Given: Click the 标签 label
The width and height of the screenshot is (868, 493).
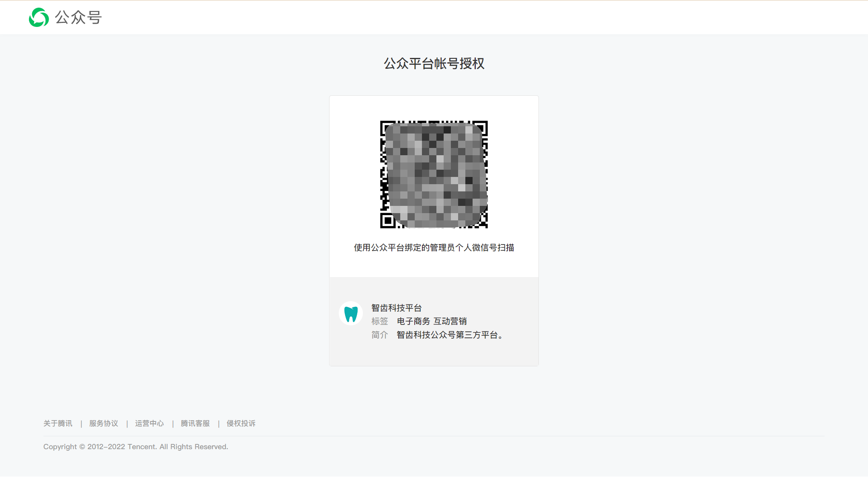Looking at the screenshot, I should (x=380, y=321).
